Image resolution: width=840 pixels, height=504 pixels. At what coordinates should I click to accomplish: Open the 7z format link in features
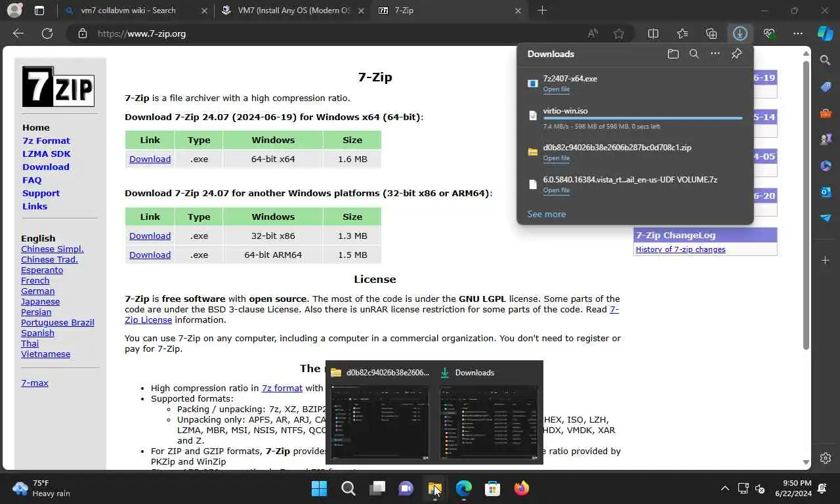coord(282,388)
